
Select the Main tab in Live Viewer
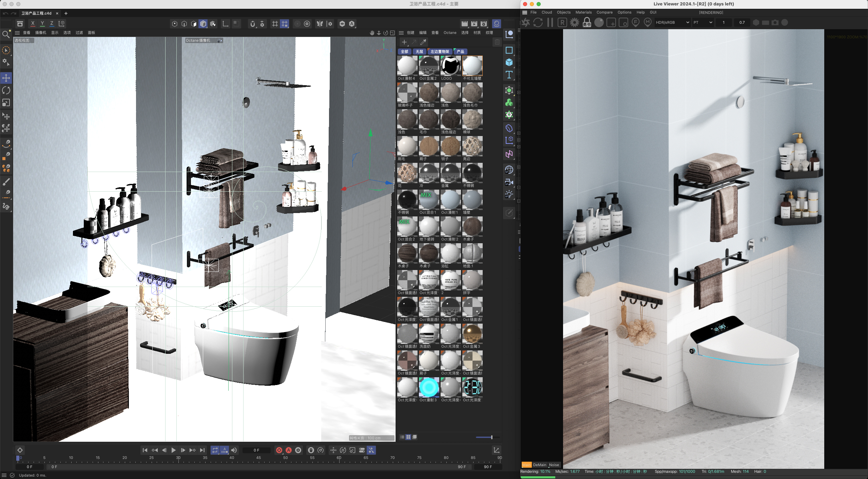(526, 465)
